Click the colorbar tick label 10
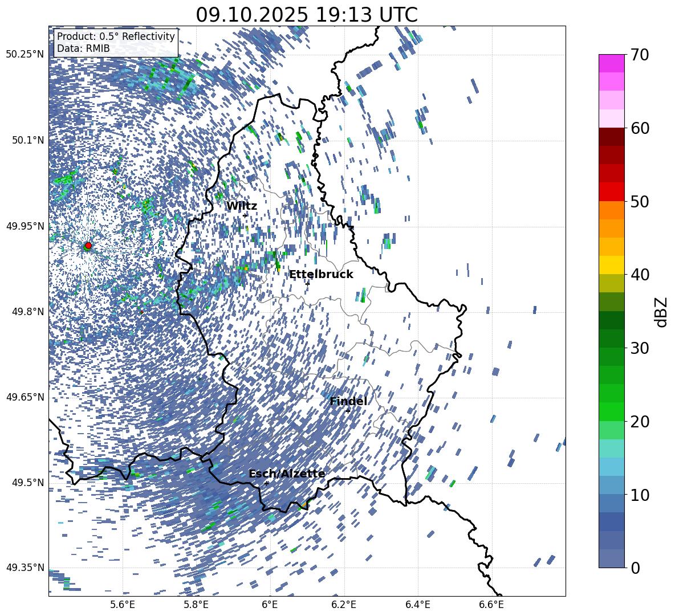Viewport: 675px width, 616px height. click(x=639, y=495)
